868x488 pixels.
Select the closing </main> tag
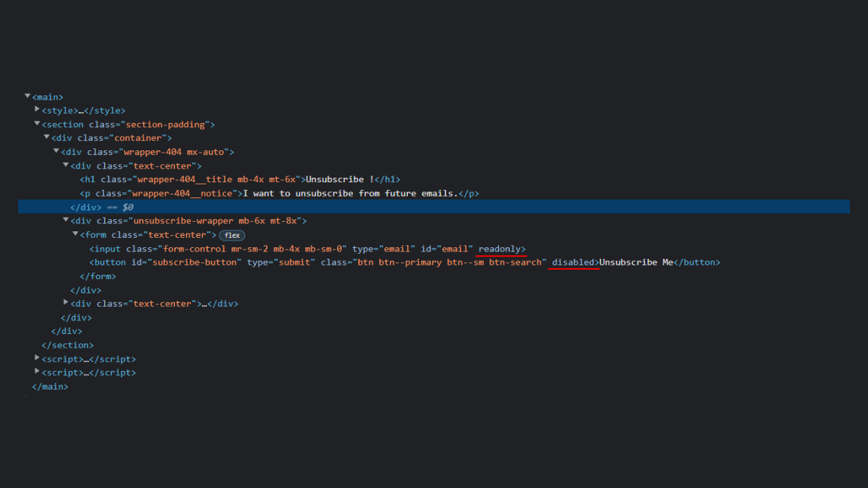[50, 387]
